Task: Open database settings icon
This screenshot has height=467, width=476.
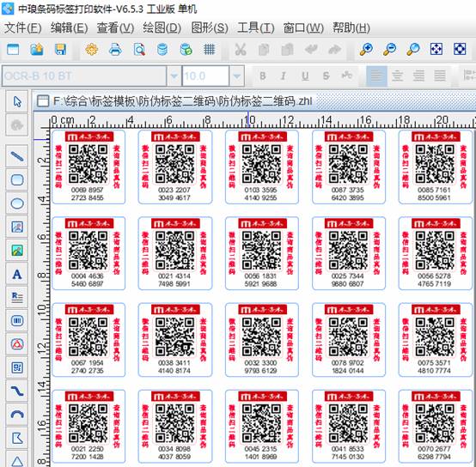Action: coord(162,49)
